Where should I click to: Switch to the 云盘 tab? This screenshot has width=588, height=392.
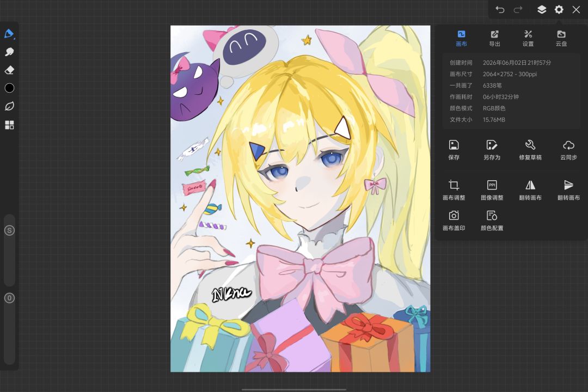[561, 39]
